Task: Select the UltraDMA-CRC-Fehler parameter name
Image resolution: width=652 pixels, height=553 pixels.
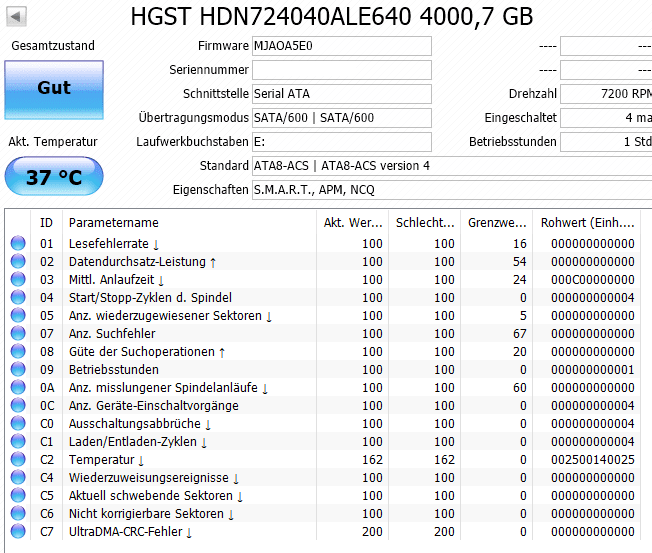Action: [126, 532]
